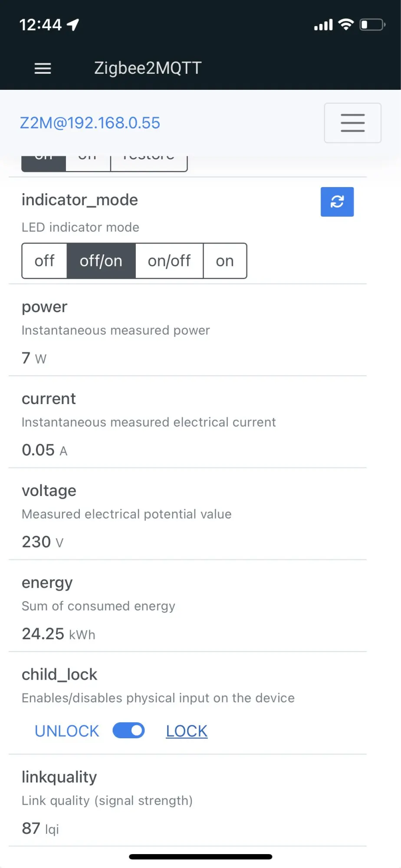Click the UNLOCK child lock label

point(67,731)
